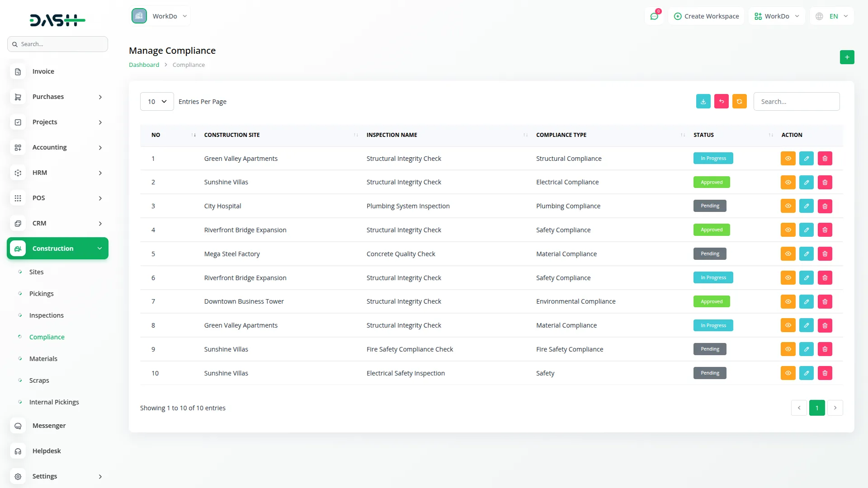Click the green add compliance plus button
The image size is (868, 488).
pyautogui.click(x=847, y=57)
